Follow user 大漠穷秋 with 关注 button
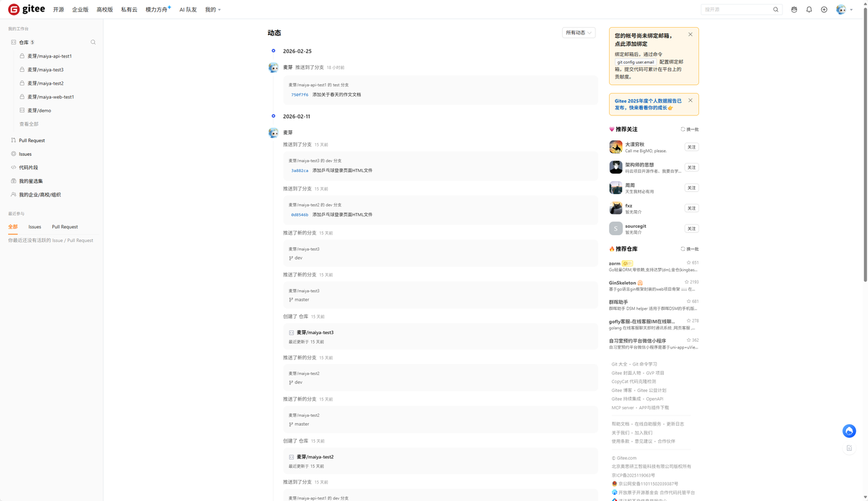The image size is (868, 501). click(x=691, y=147)
